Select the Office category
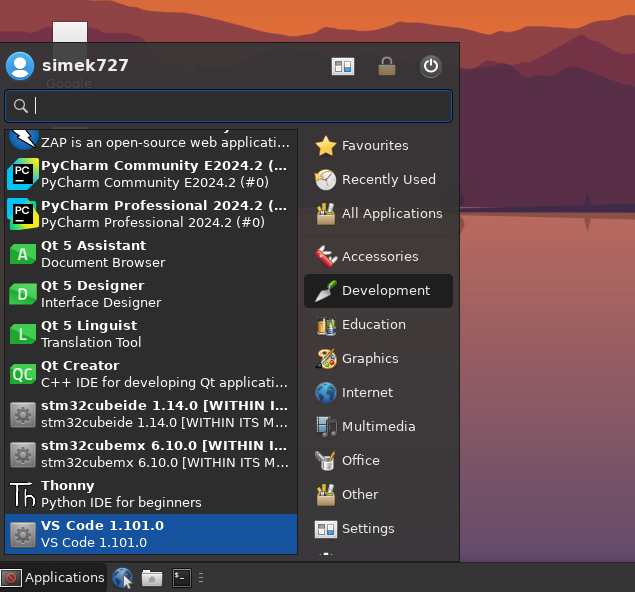This screenshot has height=592, width=635. (x=378, y=461)
